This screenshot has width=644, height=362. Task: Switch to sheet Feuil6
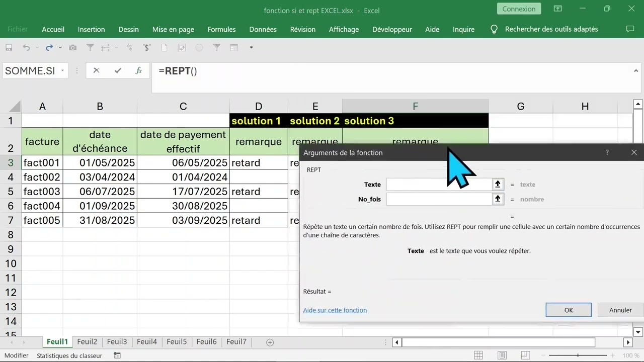coord(207,342)
